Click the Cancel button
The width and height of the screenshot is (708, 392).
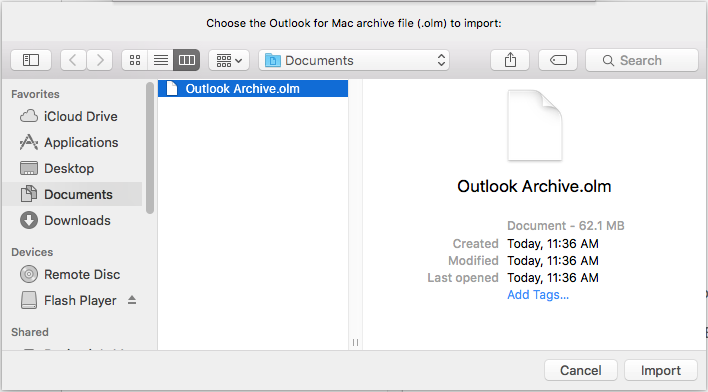tap(581, 370)
